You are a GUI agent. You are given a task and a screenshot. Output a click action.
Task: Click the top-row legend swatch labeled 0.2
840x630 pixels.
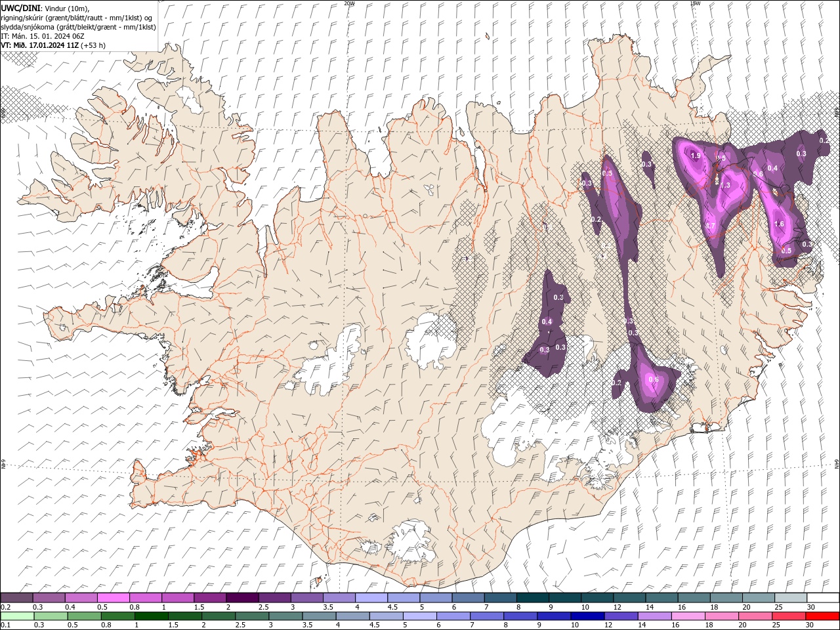(16, 598)
